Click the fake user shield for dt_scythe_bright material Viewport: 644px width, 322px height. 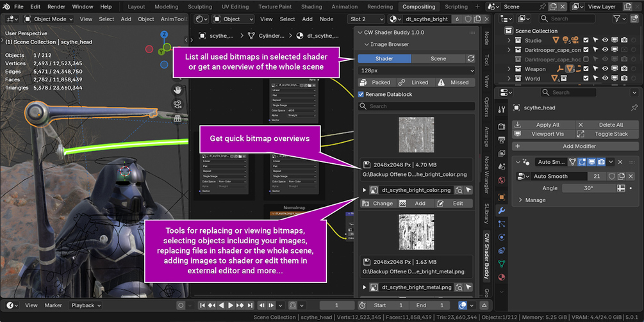pyautogui.click(x=468, y=19)
